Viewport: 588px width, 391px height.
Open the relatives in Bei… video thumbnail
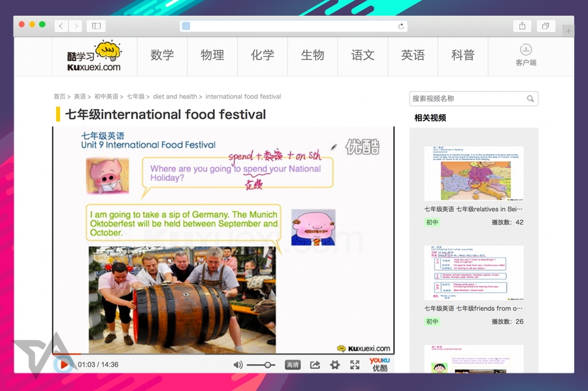(474, 174)
